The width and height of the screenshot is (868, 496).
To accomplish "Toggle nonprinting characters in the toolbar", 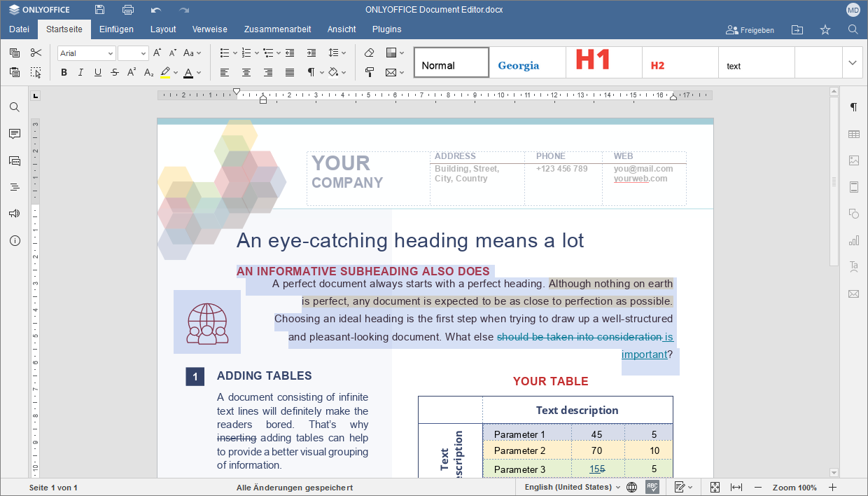I will (311, 72).
